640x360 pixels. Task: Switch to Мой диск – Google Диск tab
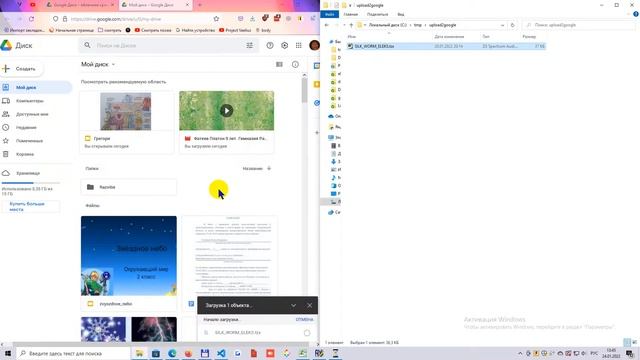(x=156, y=5)
